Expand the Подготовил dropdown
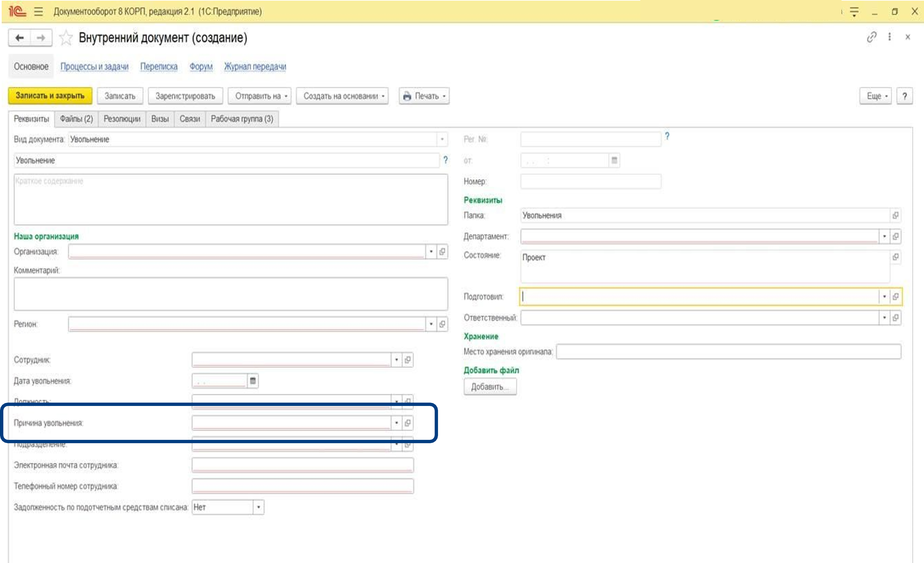Viewport: 924px width, 563px height. (884, 297)
